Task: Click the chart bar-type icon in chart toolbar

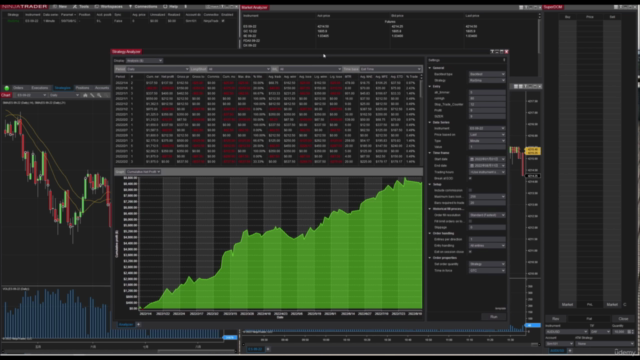Action: [85, 95]
